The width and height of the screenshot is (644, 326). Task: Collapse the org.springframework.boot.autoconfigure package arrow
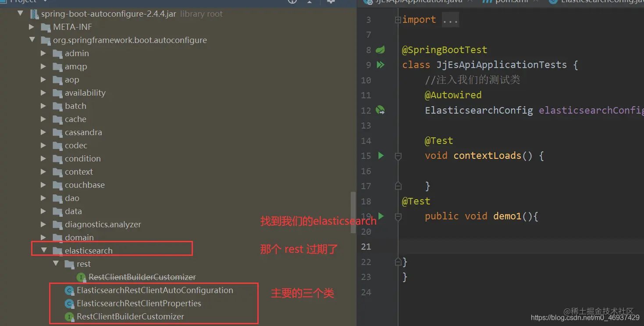pos(32,40)
